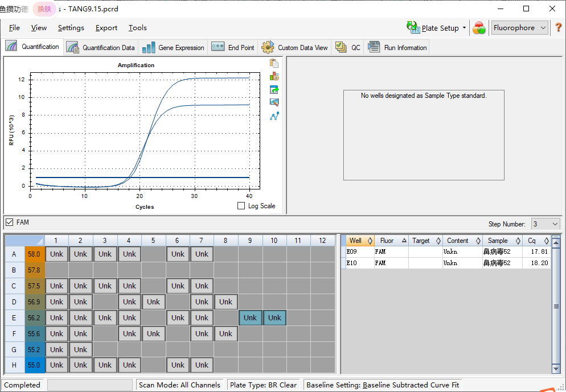Open the Settings menu
The image size is (566, 392).
71,28
